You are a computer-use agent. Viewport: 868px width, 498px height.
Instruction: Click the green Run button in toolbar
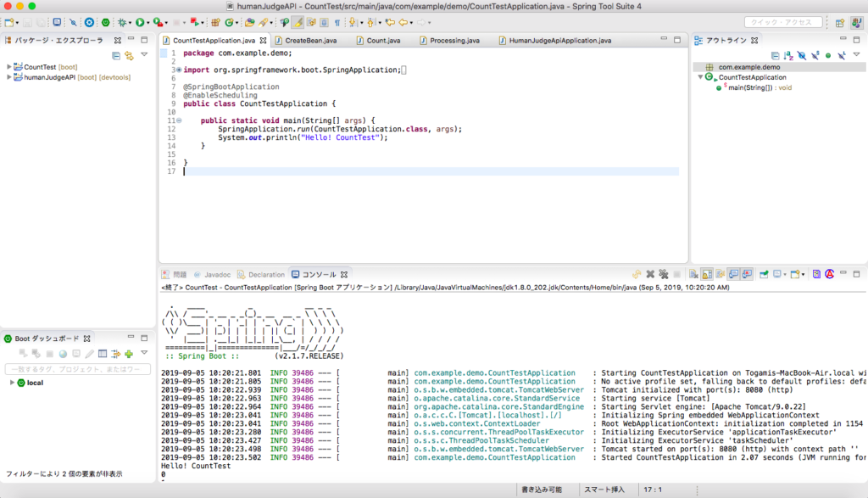141,22
